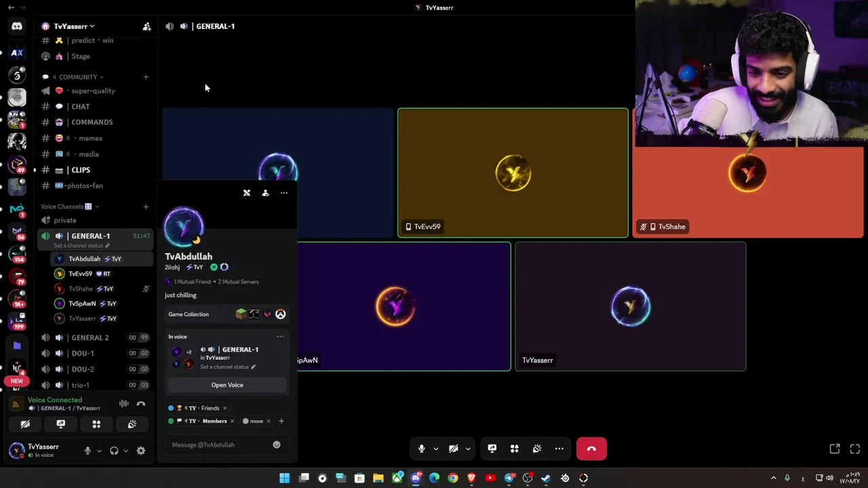Enter full screen call view

point(855,449)
